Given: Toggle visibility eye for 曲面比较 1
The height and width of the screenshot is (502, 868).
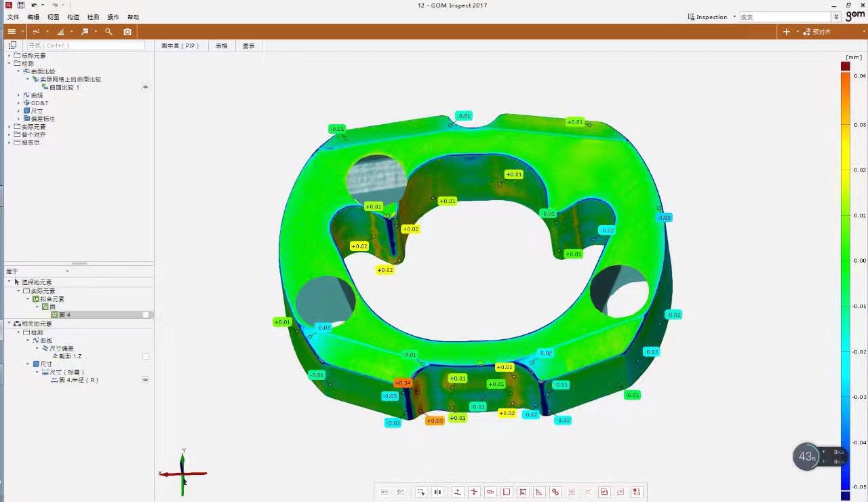Looking at the screenshot, I should [x=145, y=88].
